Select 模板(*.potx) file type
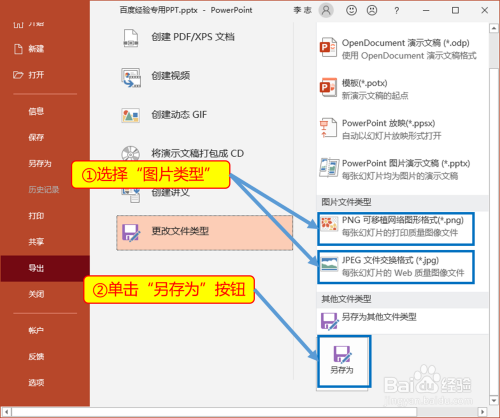The width and height of the screenshot is (500, 418). coord(402,89)
